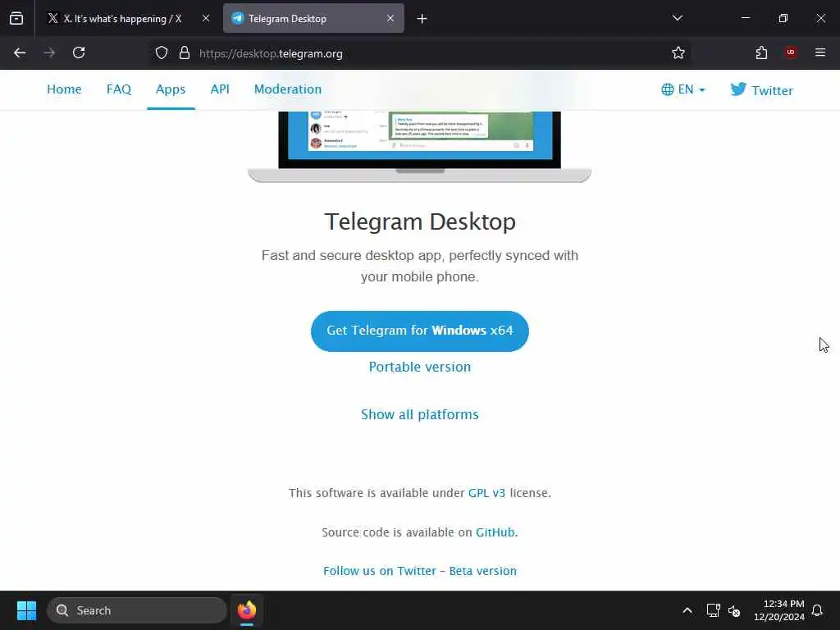The height and width of the screenshot is (630, 840).
Task: Open the Moderation page
Action: pyautogui.click(x=288, y=89)
